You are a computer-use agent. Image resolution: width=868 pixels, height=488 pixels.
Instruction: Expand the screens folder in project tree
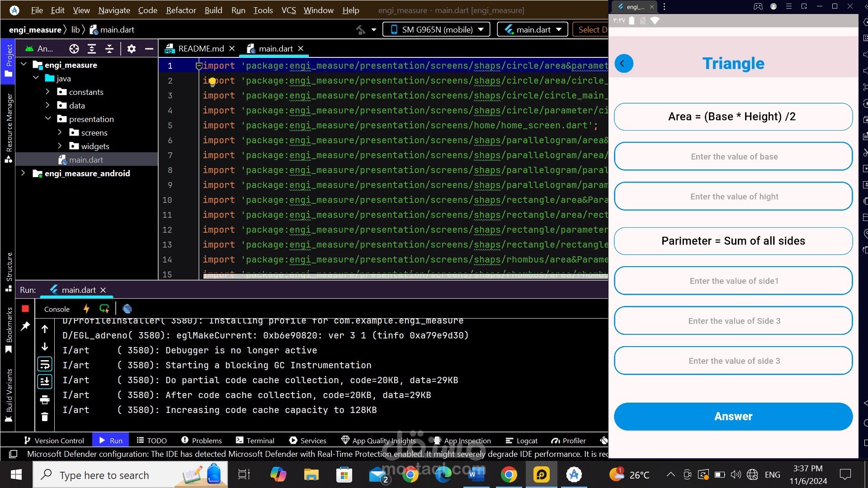click(60, 132)
